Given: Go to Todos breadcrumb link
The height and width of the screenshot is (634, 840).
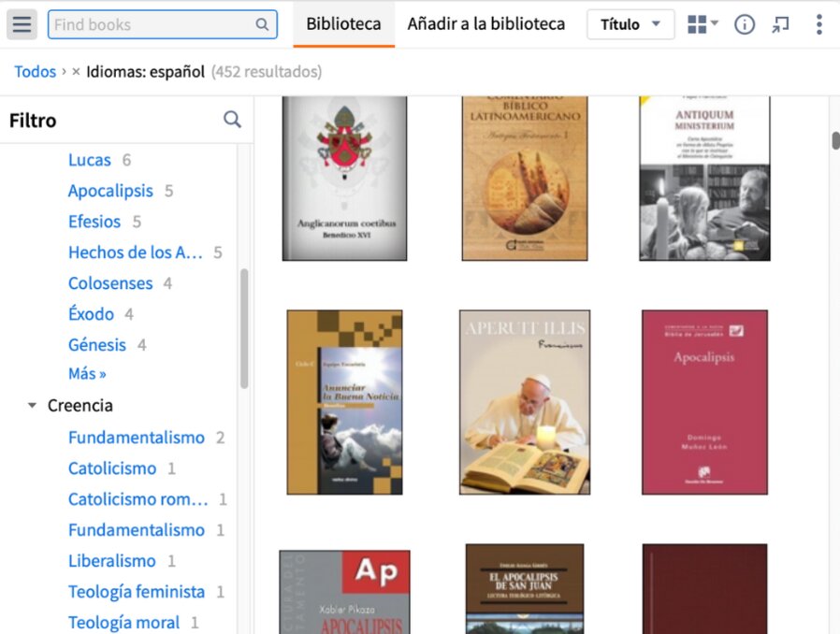Looking at the screenshot, I should (35, 71).
